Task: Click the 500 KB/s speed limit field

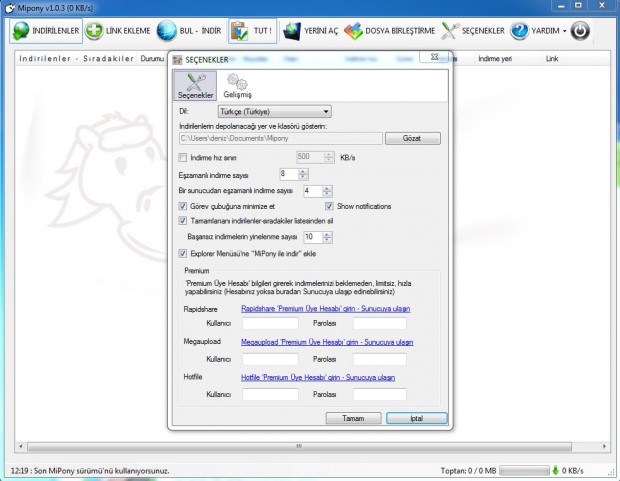Action: (x=310, y=157)
